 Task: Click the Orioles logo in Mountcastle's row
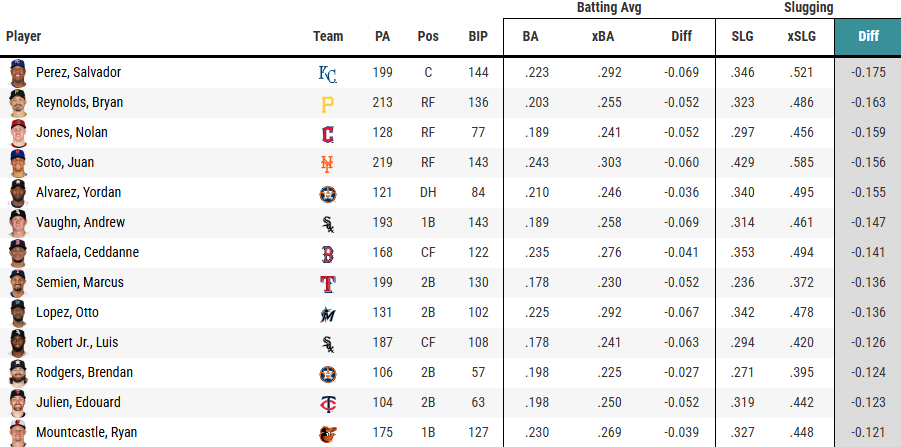click(328, 433)
